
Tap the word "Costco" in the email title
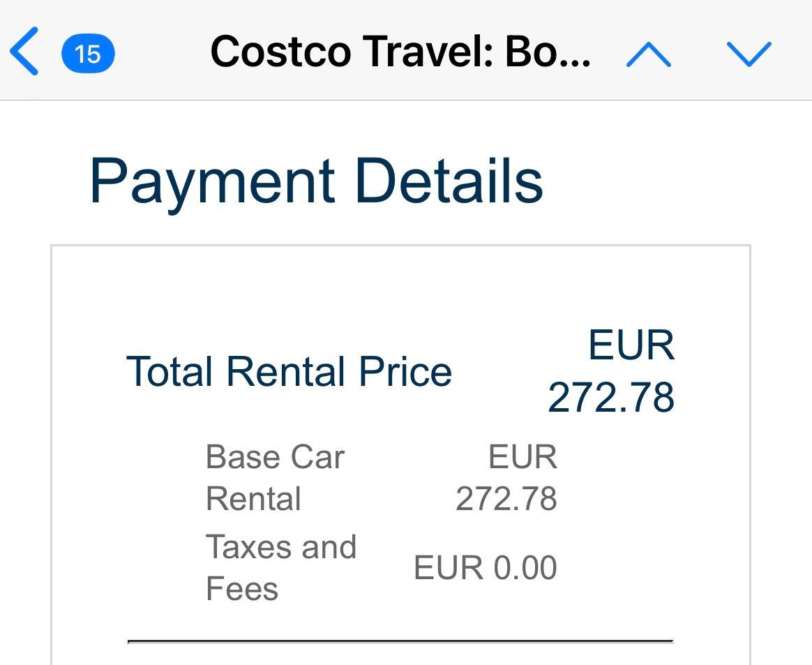pyautogui.click(x=280, y=52)
